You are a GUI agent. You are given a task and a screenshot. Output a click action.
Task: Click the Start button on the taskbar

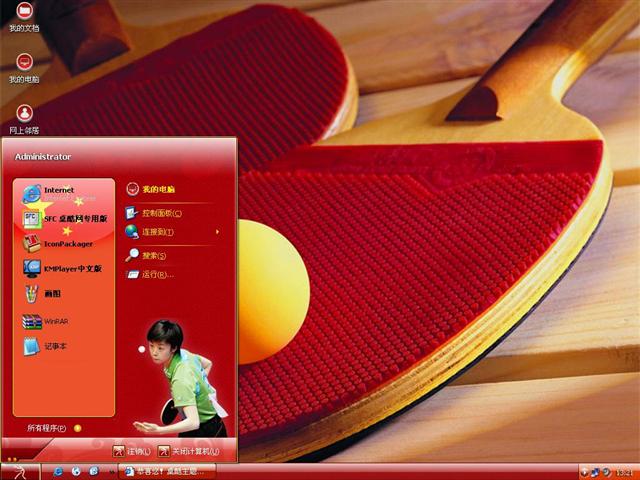[20, 471]
